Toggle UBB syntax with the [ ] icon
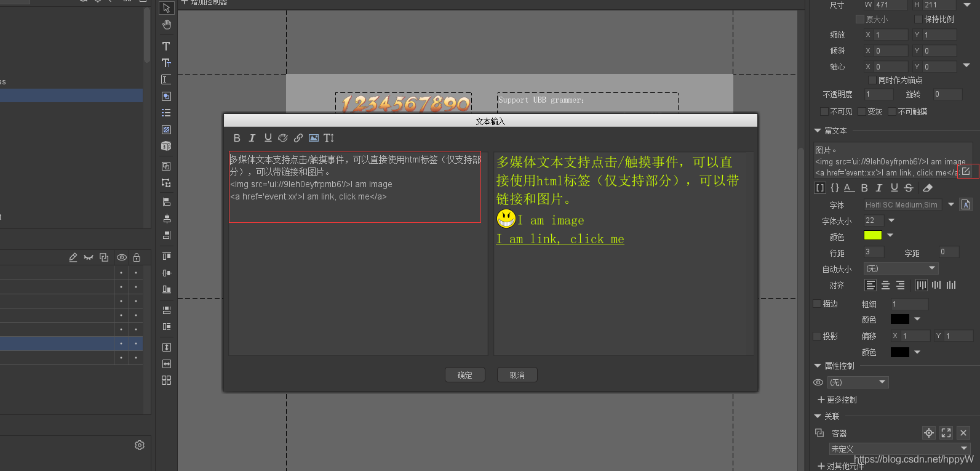The image size is (980, 471). click(820, 188)
